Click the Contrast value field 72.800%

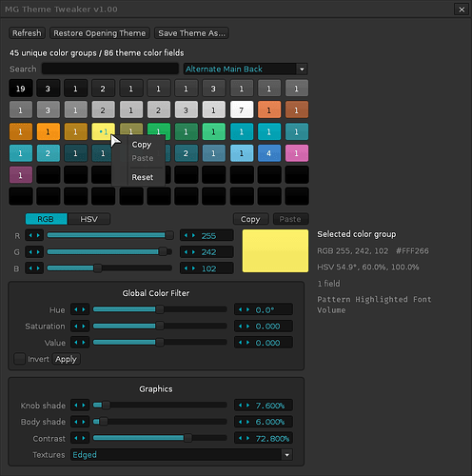coord(264,438)
